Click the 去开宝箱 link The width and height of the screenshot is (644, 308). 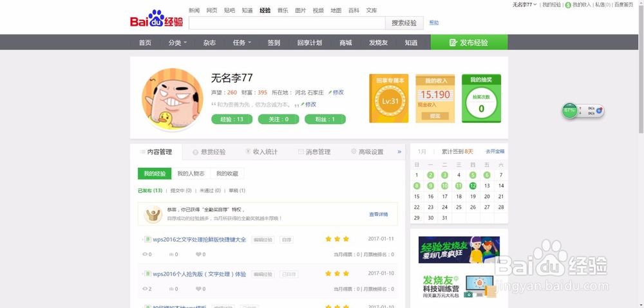tap(495, 151)
